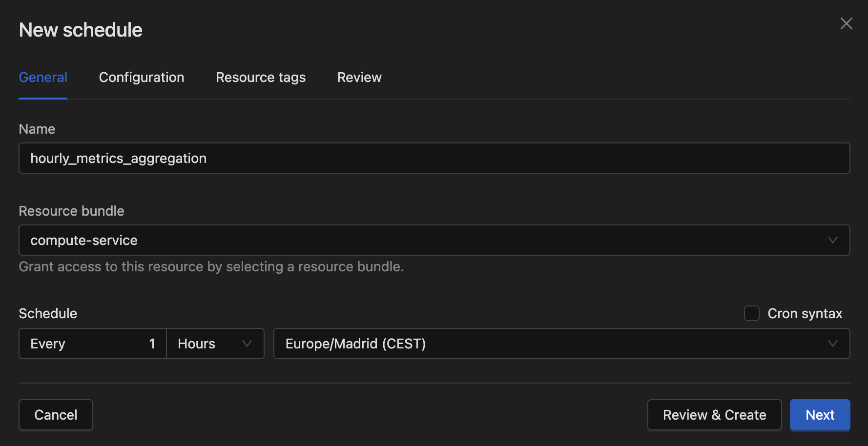This screenshot has height=446, width=868.
Task: Open the Europe/Madrid (CEST) timezone dropdown
Action: 552,344
